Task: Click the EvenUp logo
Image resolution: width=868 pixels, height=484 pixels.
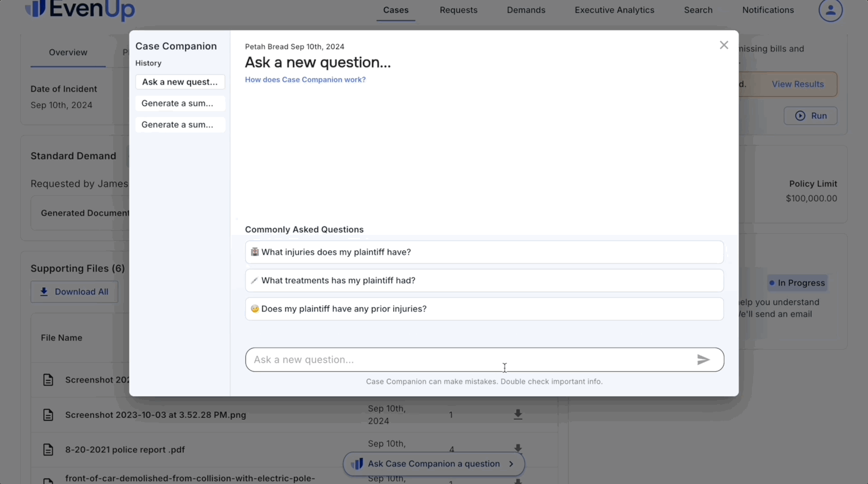Action: pyautogui.click(x=80, y=9)
